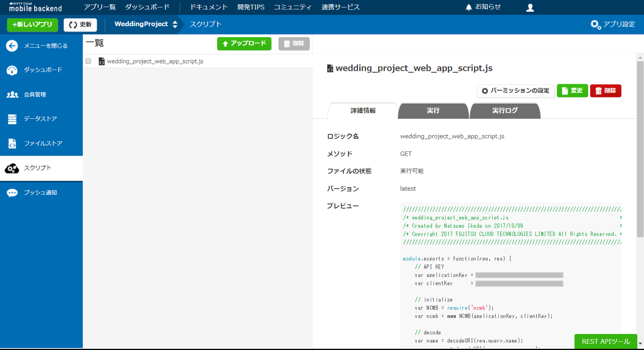Open Push notification speech bubble icon
Screen dimensions: 644x350
tap(12, 193)
